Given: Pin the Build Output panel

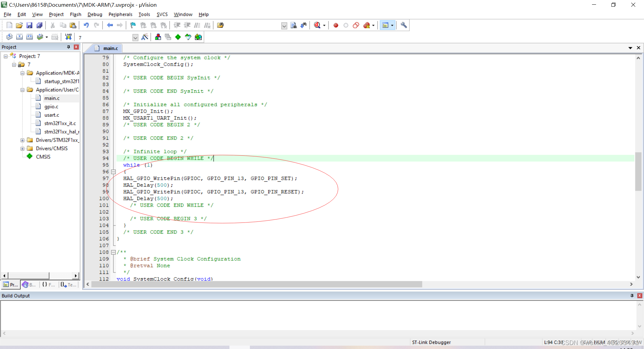Looking at the screenshot, I should [632, 296].
